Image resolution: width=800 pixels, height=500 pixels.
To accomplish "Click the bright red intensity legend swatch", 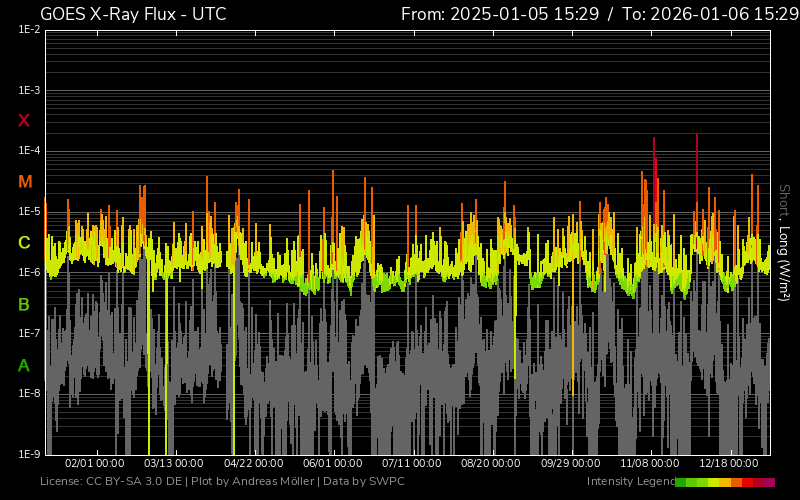I will (747, 482).
